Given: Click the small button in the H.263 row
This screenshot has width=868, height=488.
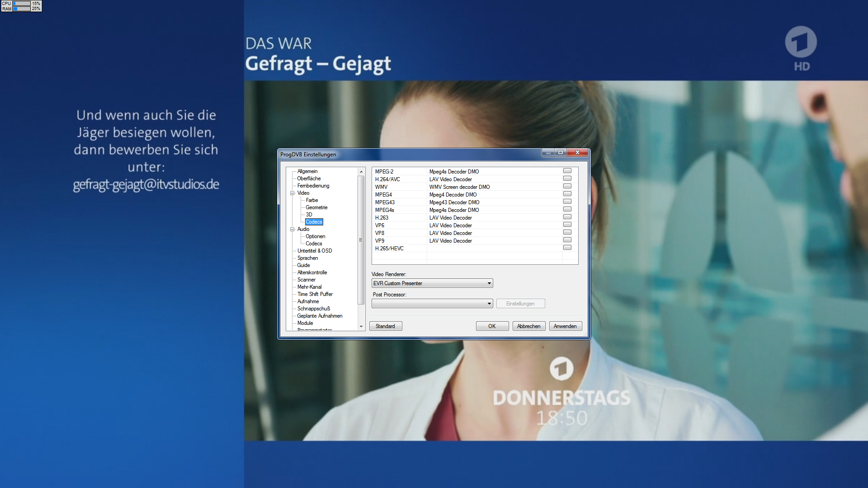Looking at the screenshot, I should pos(567,217).
